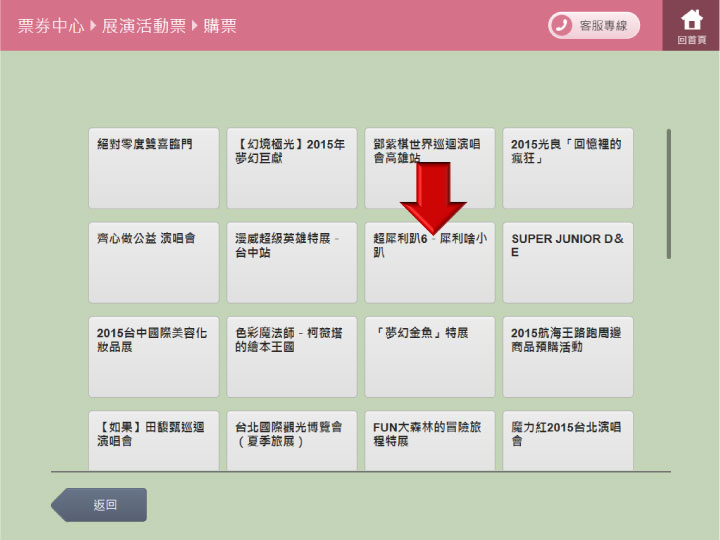This screenshot has width=720, height=540.
Task: Select 展演活動票 breadcrumb item
Action: (x=144, y=26)
